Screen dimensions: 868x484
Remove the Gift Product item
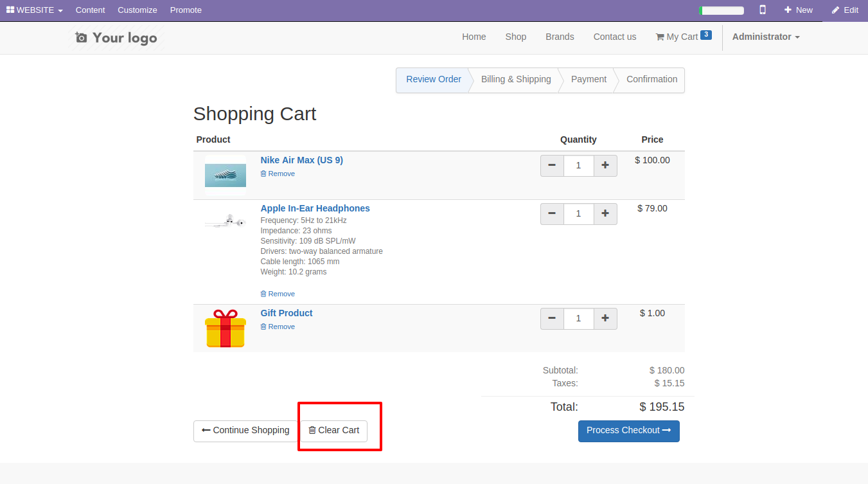(278, 327)
